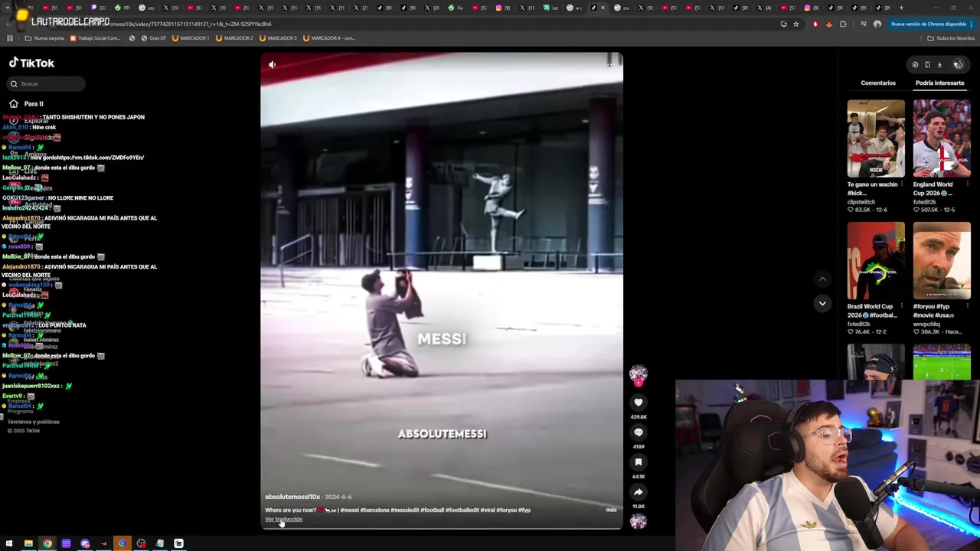Share the video using arrow icon
Image resolution: width=980 pixels, height=551 pixels.
point(639,492)
